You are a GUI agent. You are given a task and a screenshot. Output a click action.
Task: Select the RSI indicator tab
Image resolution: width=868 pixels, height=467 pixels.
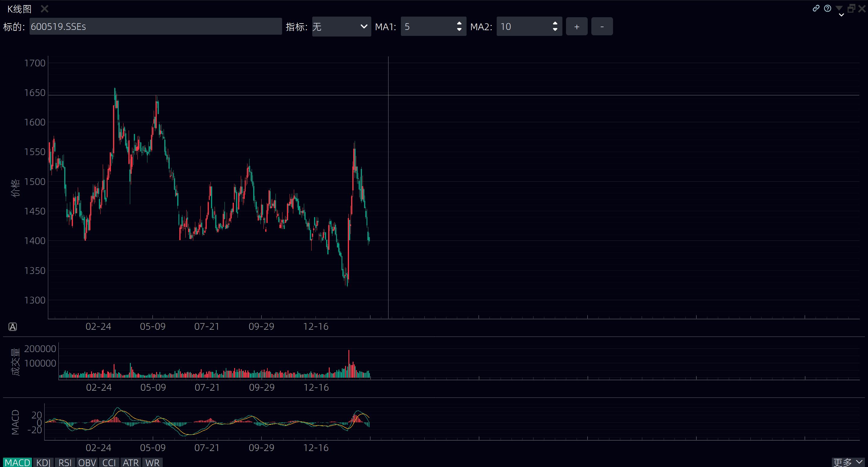pos(65,462)
